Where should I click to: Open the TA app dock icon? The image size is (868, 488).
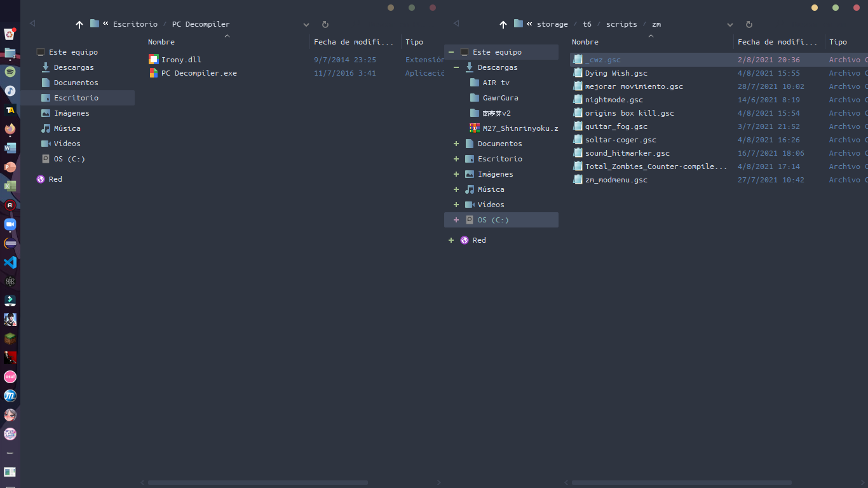[10, 110]
